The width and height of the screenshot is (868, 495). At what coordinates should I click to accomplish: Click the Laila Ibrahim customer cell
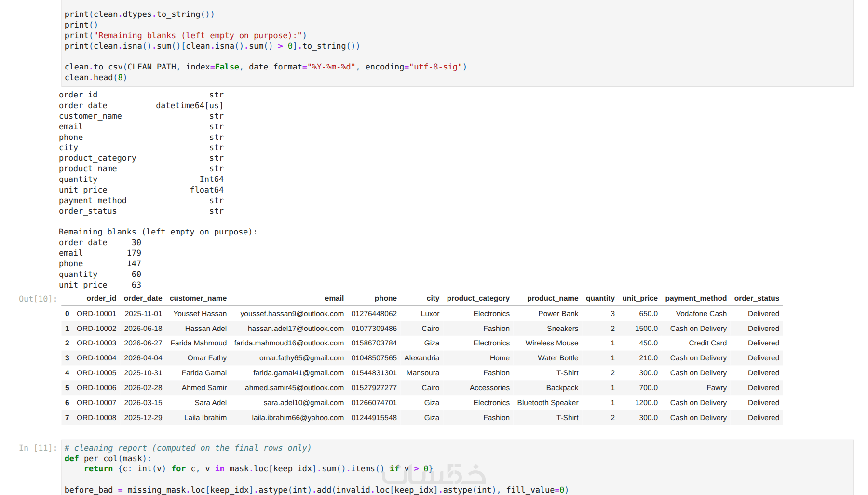pyautogui.click(x=205, y=418)
